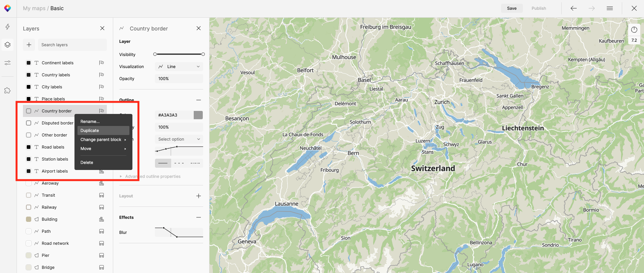Image resolution: width=644 pixels, height=273 pixels.
Task: Open the hamburger menu in top bar
Action: 609,8
